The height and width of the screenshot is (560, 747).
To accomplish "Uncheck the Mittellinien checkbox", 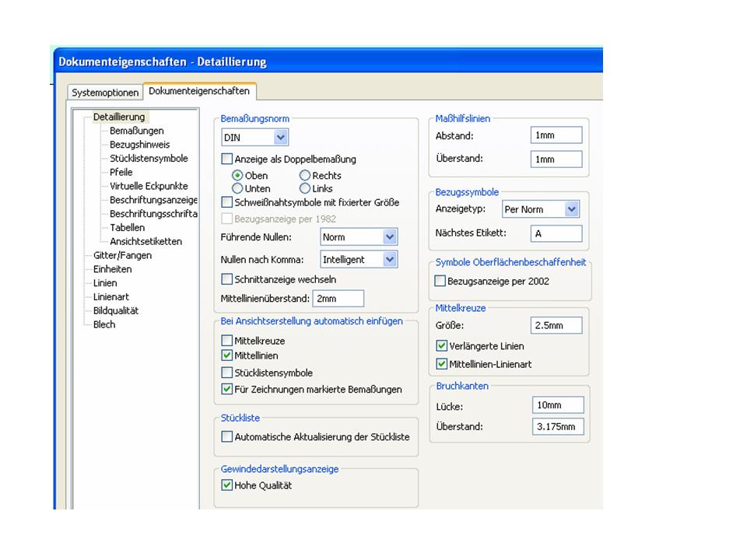I will pos(227,355).
